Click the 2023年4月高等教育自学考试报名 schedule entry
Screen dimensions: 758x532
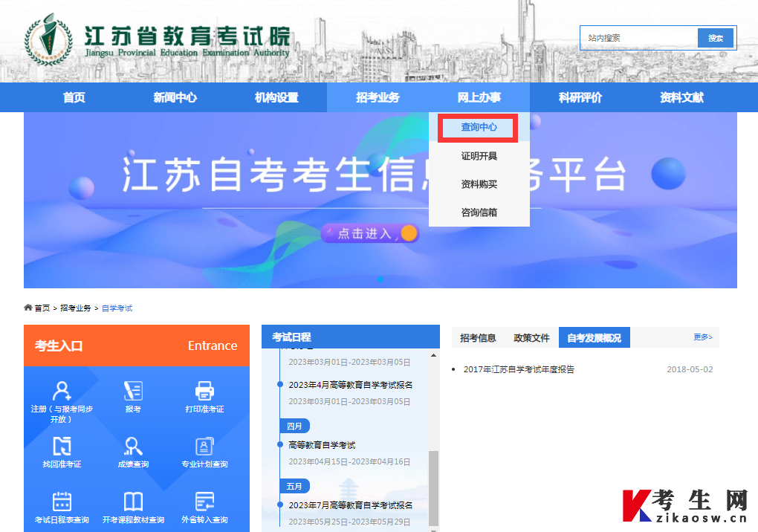coord(351,385)
